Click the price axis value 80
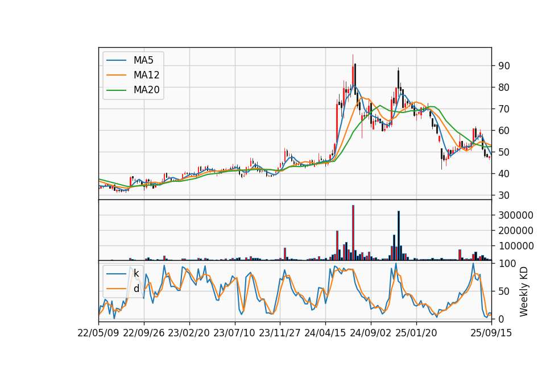The height and width of the screenshot is (392, 546). point(504,87)
